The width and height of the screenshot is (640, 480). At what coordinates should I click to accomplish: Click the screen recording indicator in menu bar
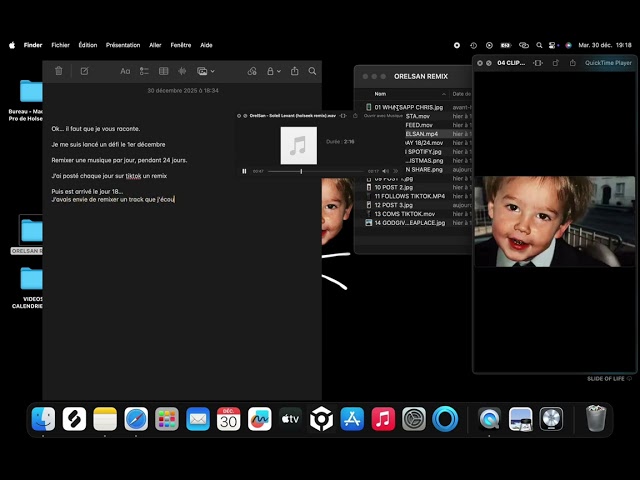point(457,45)
